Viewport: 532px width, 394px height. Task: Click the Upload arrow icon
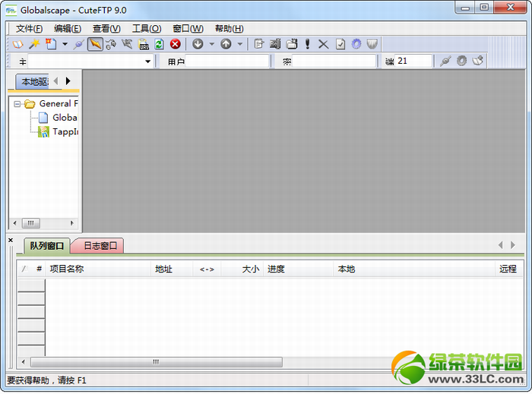(226, 44)
